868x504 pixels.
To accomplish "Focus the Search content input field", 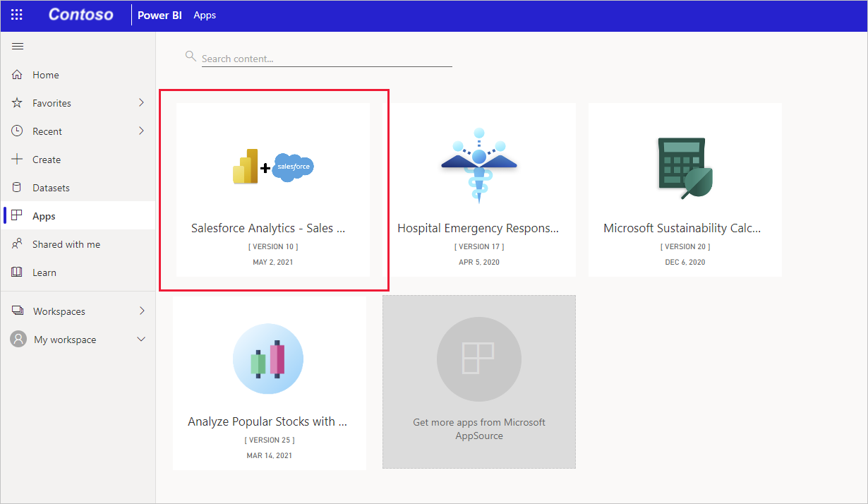I will [327, 59].
